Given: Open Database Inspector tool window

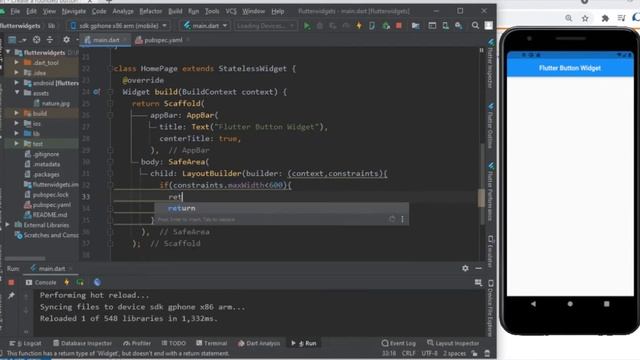Looking at the screenshot, I should [82, 343].
